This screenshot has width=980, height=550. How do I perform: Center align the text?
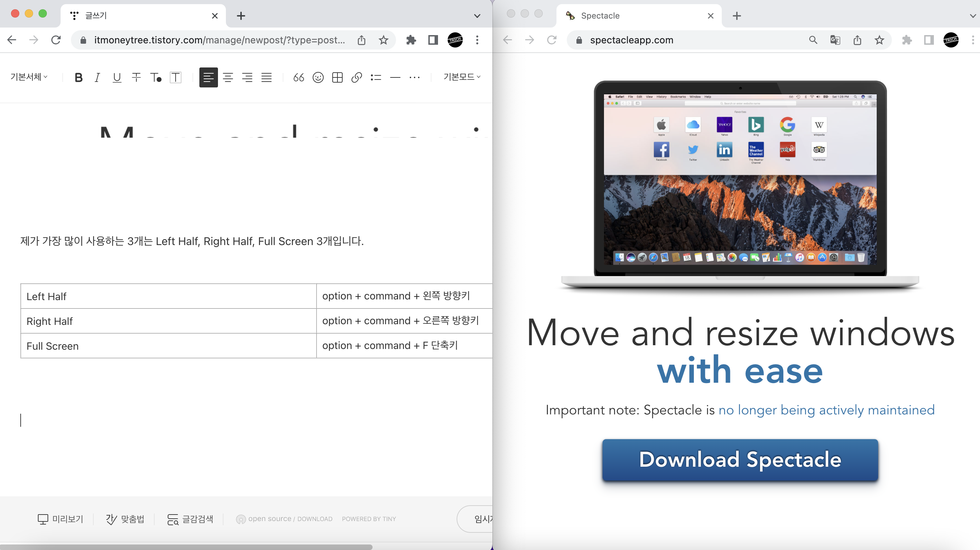pyautogui.click(x=228, y=77)
